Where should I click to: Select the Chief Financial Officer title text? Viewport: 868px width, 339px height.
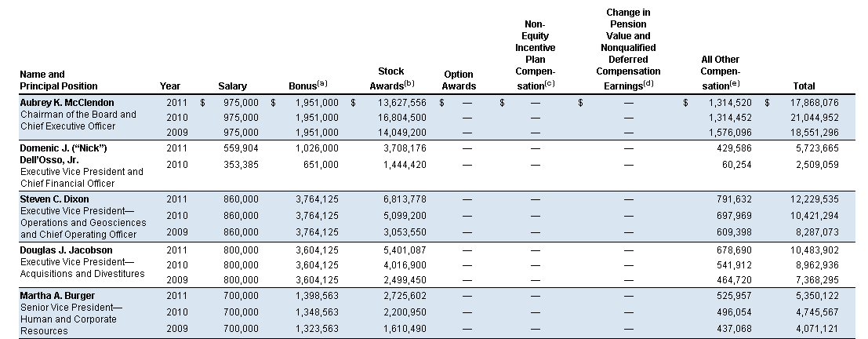[67, 184]
